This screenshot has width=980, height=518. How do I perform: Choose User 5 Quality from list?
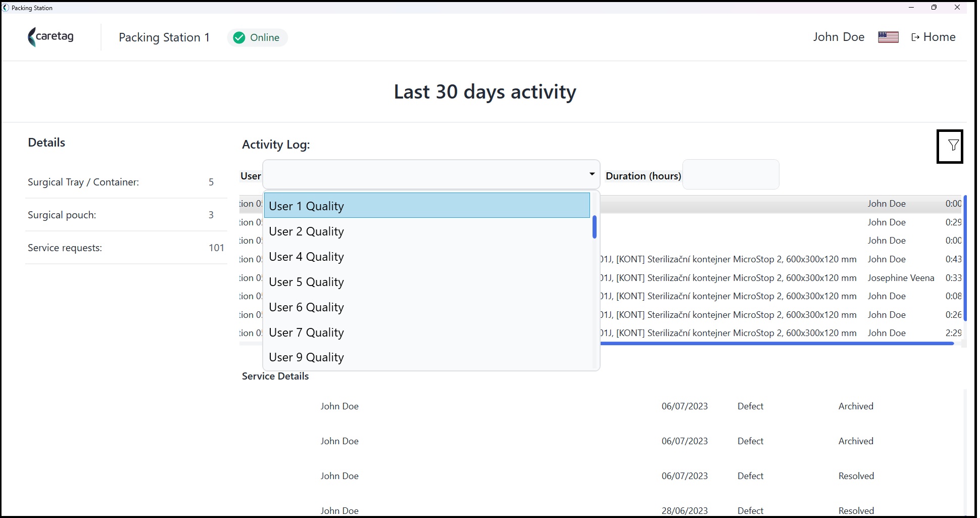point(427,282)
